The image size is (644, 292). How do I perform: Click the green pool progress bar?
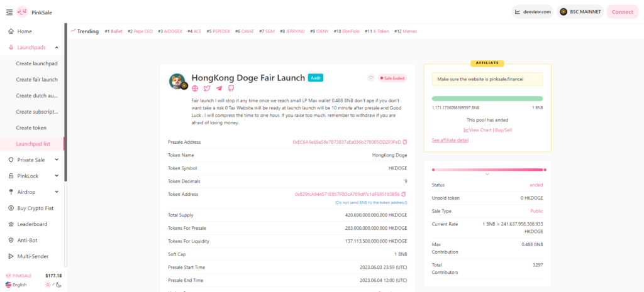[487, 99]
